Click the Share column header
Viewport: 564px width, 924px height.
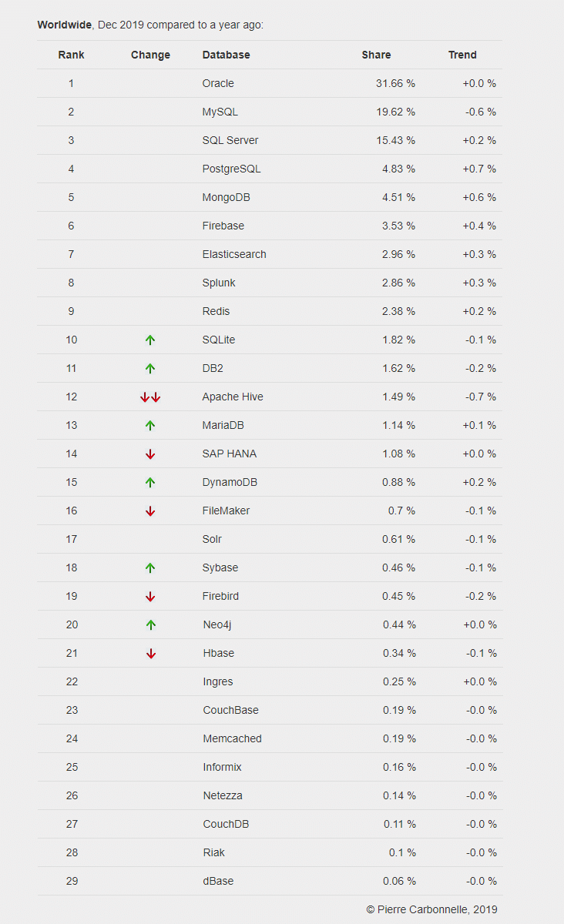pos(376,55)
